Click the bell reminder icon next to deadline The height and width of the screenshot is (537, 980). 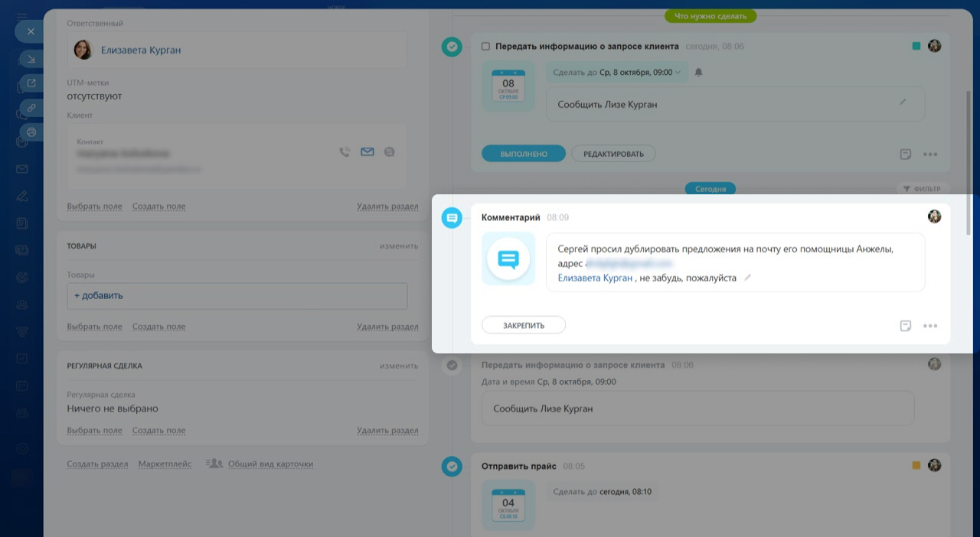point(698,73)
